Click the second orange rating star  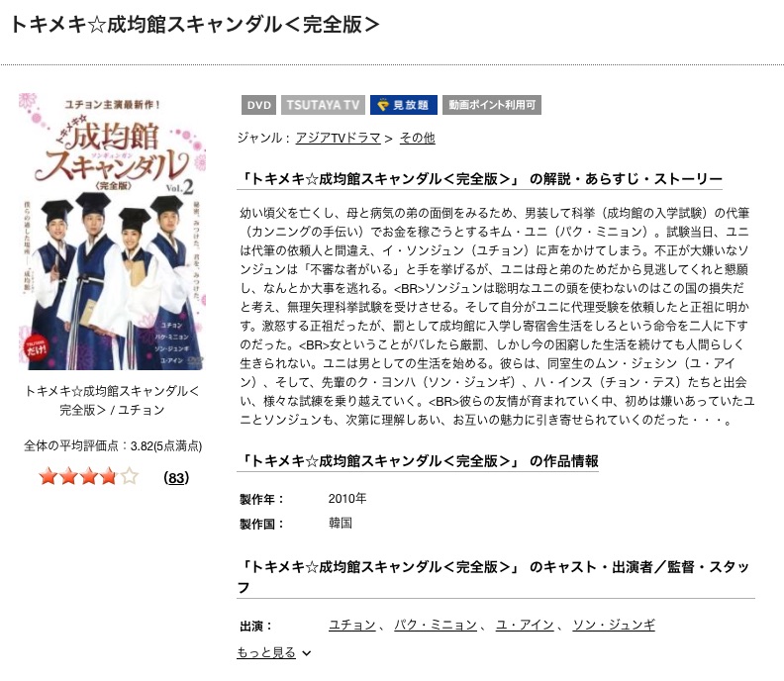[68, 476]
